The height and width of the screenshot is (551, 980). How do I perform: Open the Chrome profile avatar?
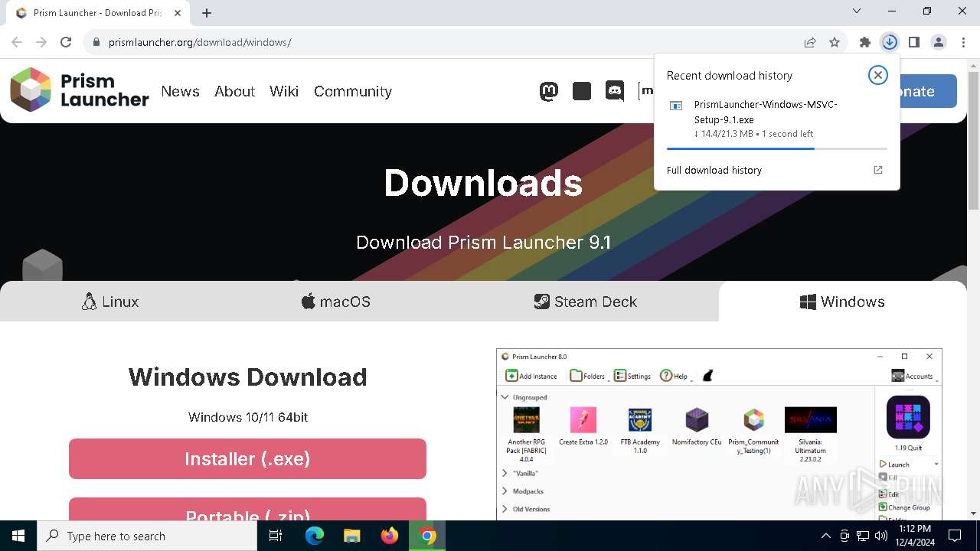939,42
